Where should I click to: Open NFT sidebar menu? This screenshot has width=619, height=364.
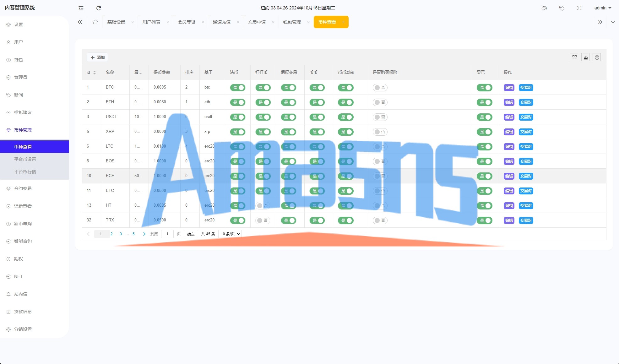click(35, 276)
